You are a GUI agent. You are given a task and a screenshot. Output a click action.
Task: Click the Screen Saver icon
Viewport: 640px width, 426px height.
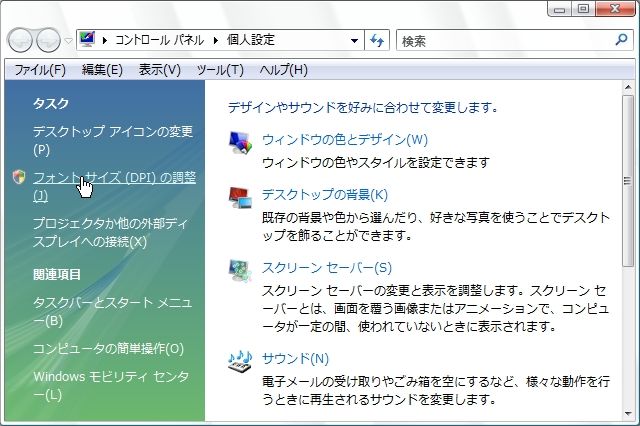(240, 271)
